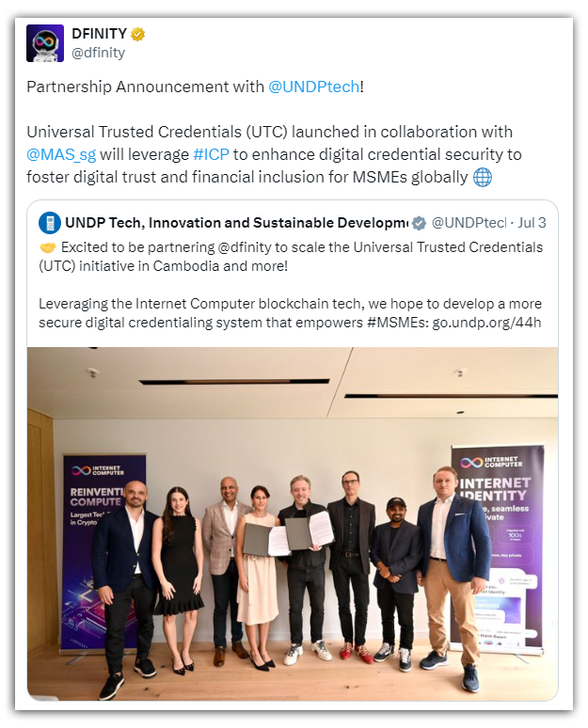Viewport: 588px width, 728px height.
Task: Click the handshake emoji in the quoted post
Action: pyautogui.click(x=47, y=246)
